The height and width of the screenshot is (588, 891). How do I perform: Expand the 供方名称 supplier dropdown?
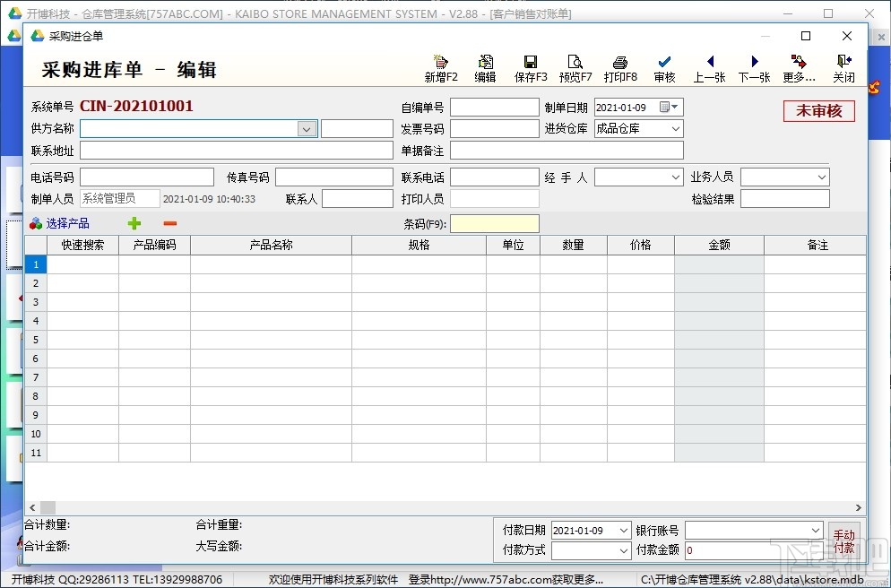coord(307,129)
